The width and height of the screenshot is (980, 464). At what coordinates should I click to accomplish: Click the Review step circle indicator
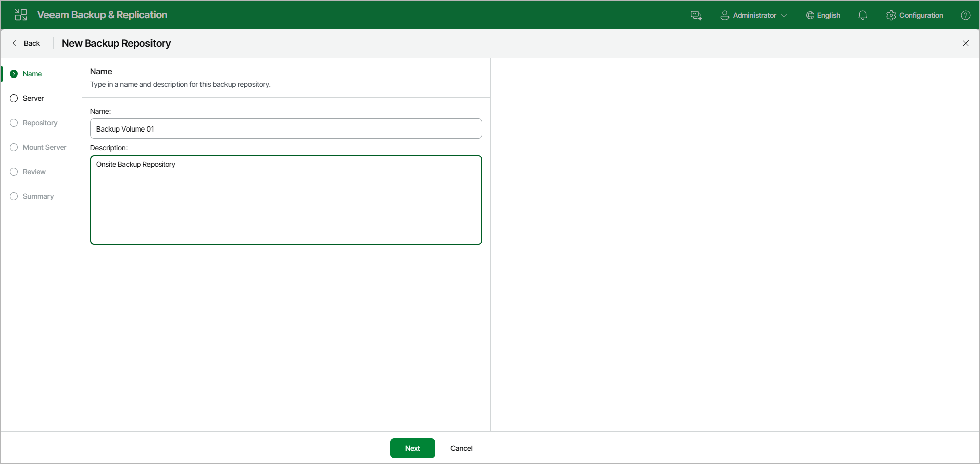coord(14,172)
